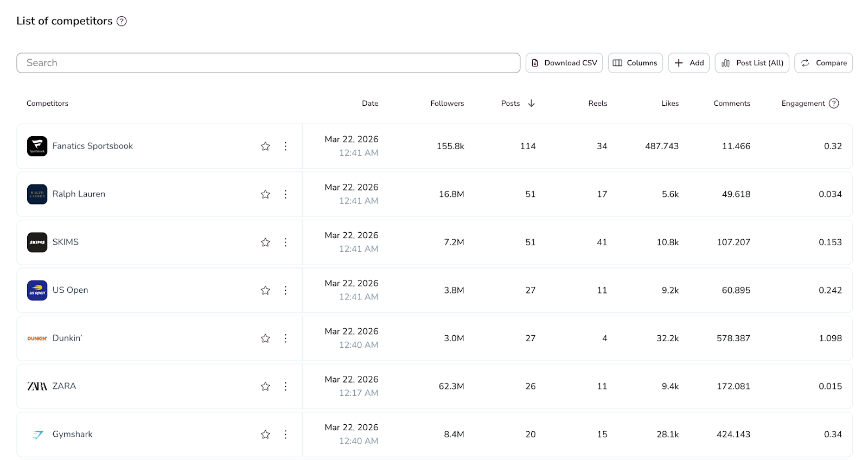The image size is (868, 460).
Task: Click the Ralph Lauren logo
Action: [x=37, y=194]
